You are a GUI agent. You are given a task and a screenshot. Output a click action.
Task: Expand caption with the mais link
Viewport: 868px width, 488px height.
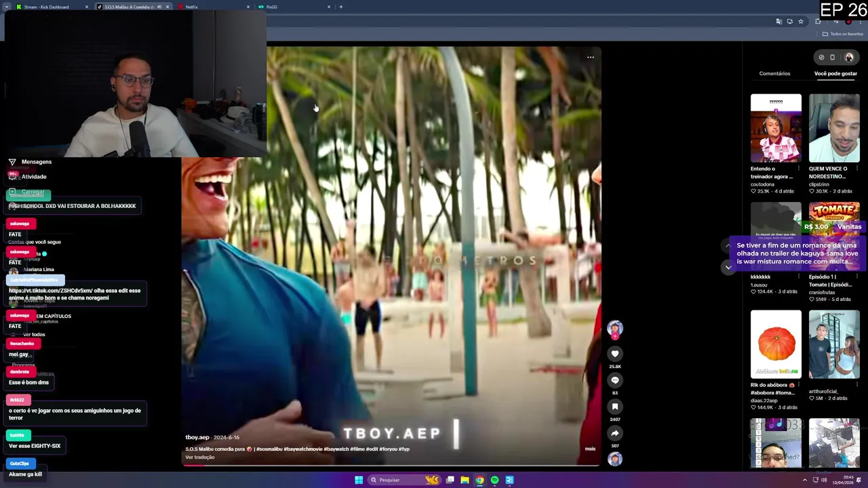(590, 449)
